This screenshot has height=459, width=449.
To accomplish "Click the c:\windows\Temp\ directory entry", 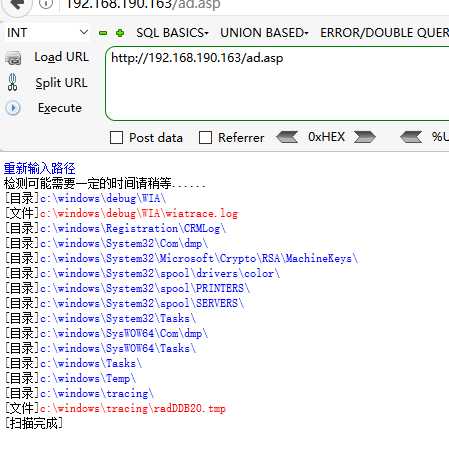I will click(x=88, y=378).
